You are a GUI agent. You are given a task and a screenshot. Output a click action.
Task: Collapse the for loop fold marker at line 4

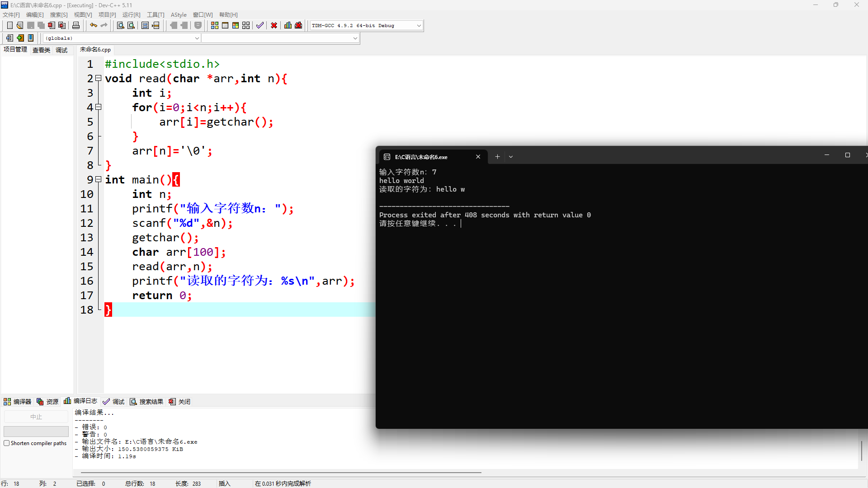98,107
